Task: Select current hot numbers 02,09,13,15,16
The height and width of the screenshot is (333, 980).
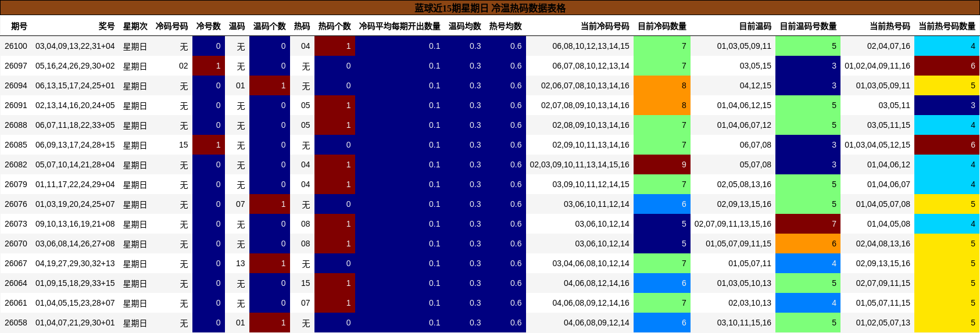Action: (x=883, y=263)
